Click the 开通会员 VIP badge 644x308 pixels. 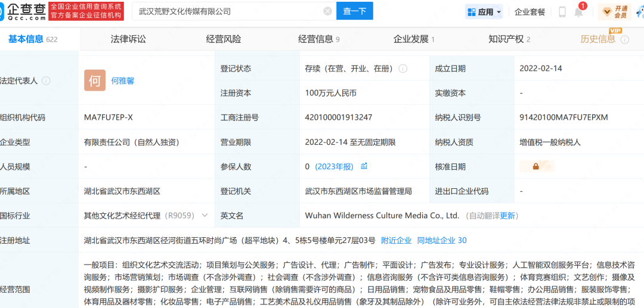coord(614,12)
